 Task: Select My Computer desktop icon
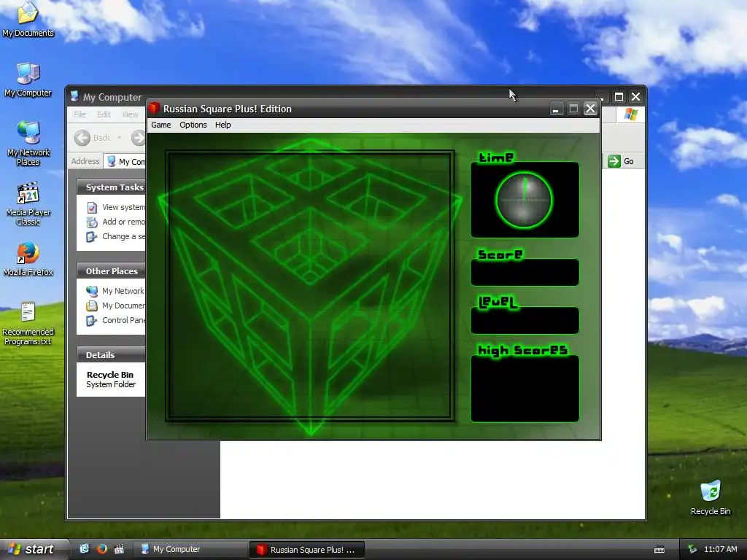(28, 80)
